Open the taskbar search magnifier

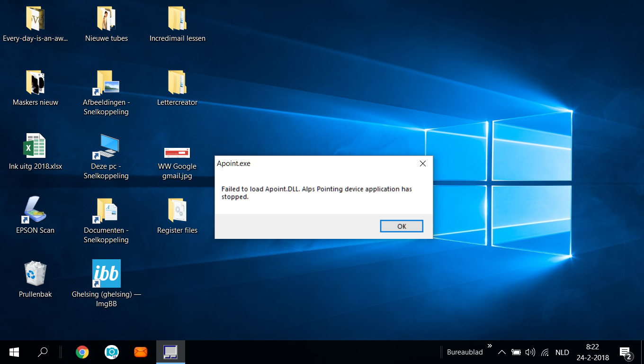pos(43,352)
